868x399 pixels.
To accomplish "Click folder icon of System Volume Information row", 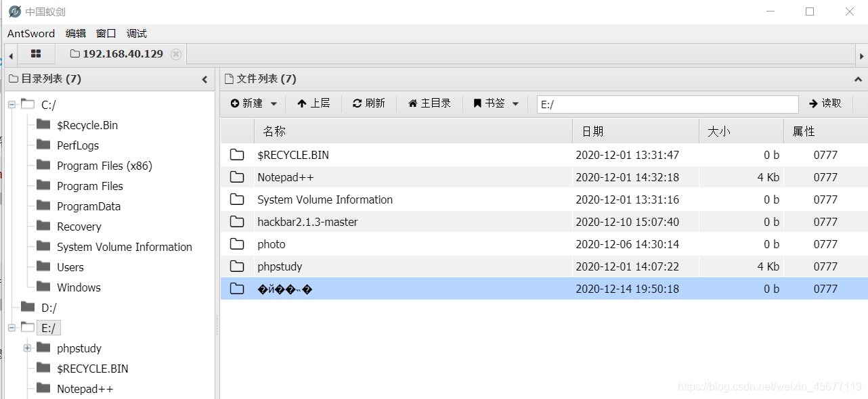I will [x=237, y=199].
